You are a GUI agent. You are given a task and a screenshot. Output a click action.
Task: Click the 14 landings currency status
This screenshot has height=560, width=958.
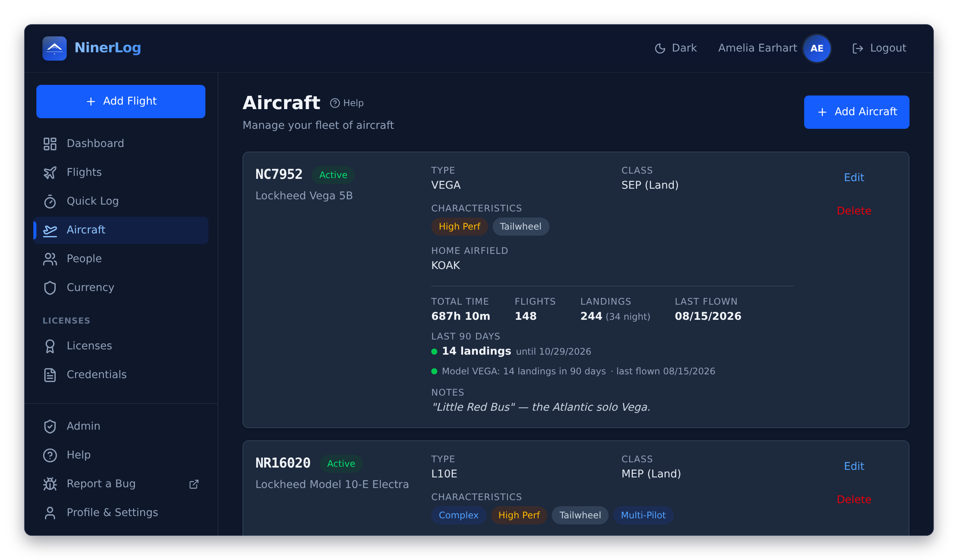pyautogui.click(x=476, y=351)
